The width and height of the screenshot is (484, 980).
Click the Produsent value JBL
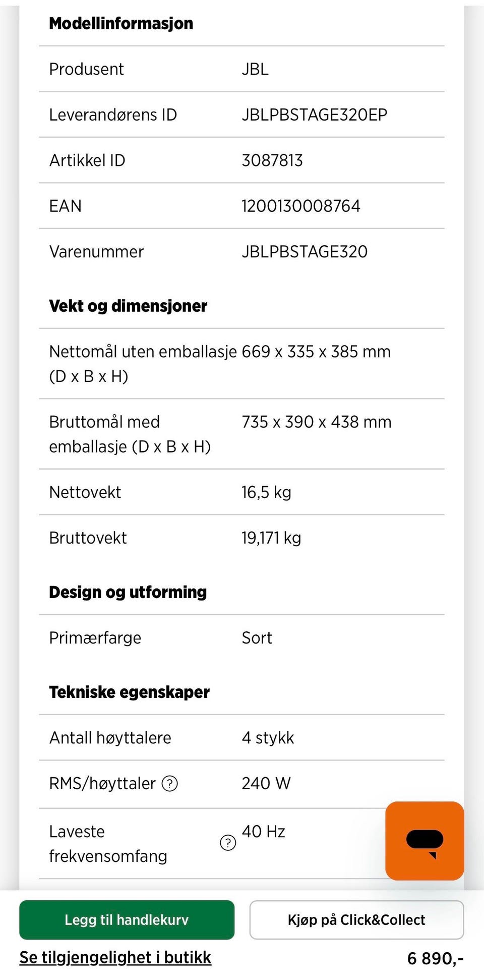[255, 69]
